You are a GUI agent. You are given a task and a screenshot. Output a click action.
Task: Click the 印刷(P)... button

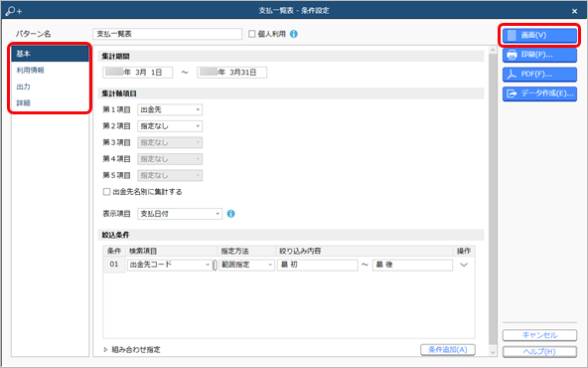coord(539,55)
